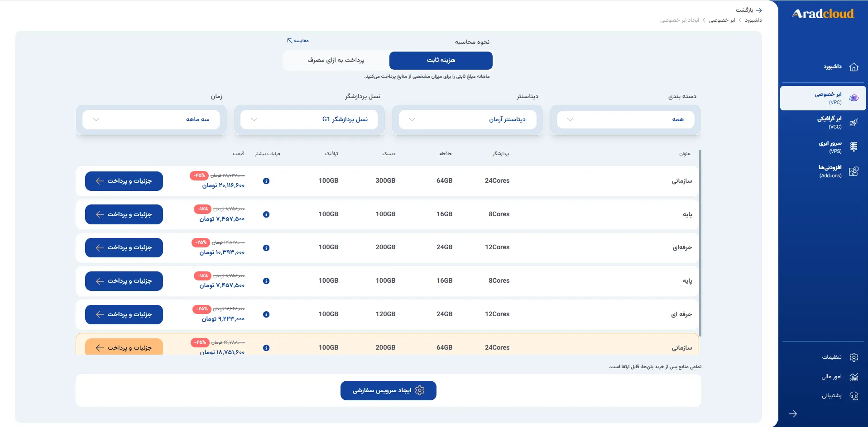
Task: Click the مقایسه compare arrow icon
Action: [x=290, y=41]
